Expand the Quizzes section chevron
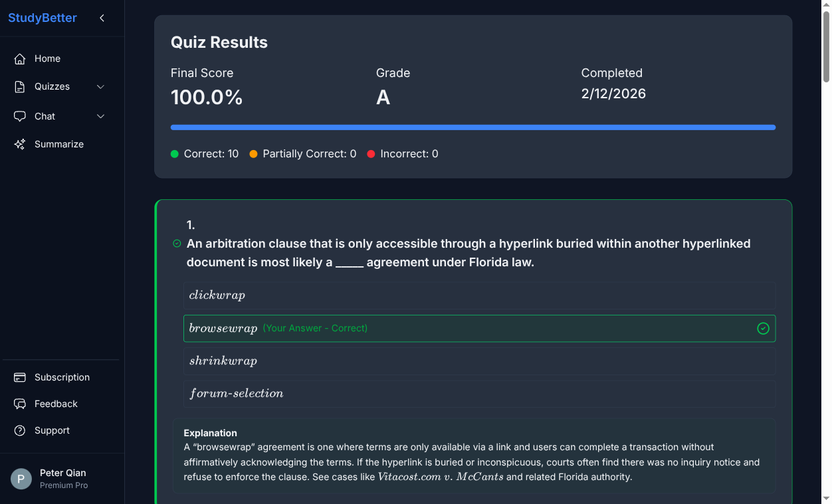The width and height of the screenshot is (832, 504). (100, 86)
